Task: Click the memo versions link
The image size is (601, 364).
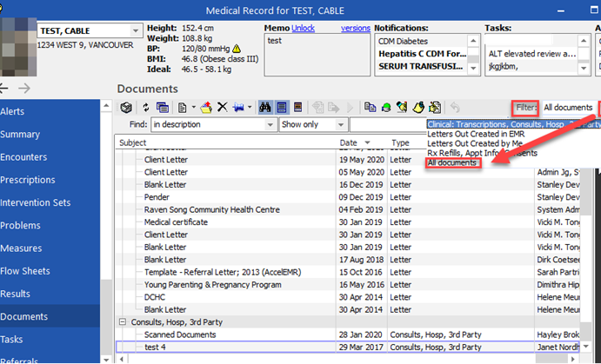Action: tap(356, 29)
